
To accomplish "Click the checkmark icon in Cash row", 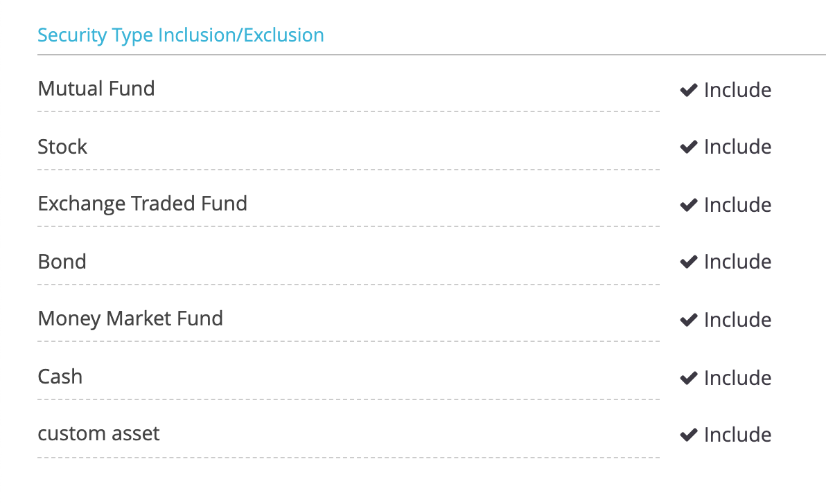I will [x=689, y=378].
